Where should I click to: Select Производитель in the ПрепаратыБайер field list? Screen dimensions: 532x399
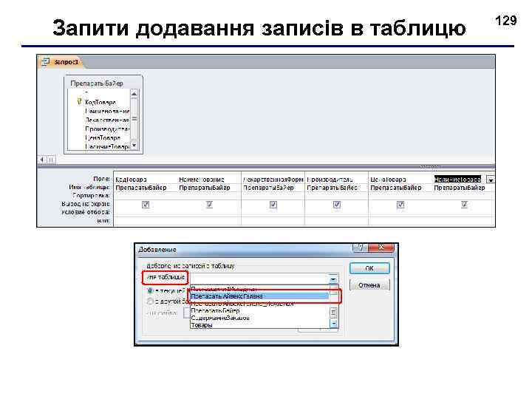tap(107, 129)
